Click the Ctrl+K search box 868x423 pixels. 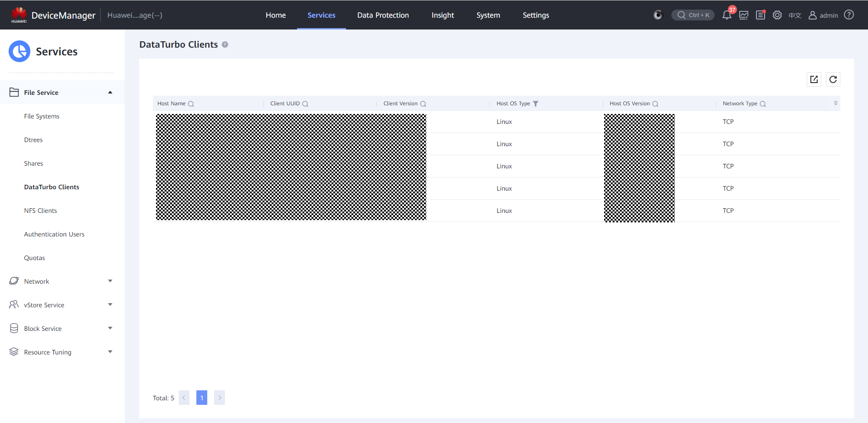(693, 15)
